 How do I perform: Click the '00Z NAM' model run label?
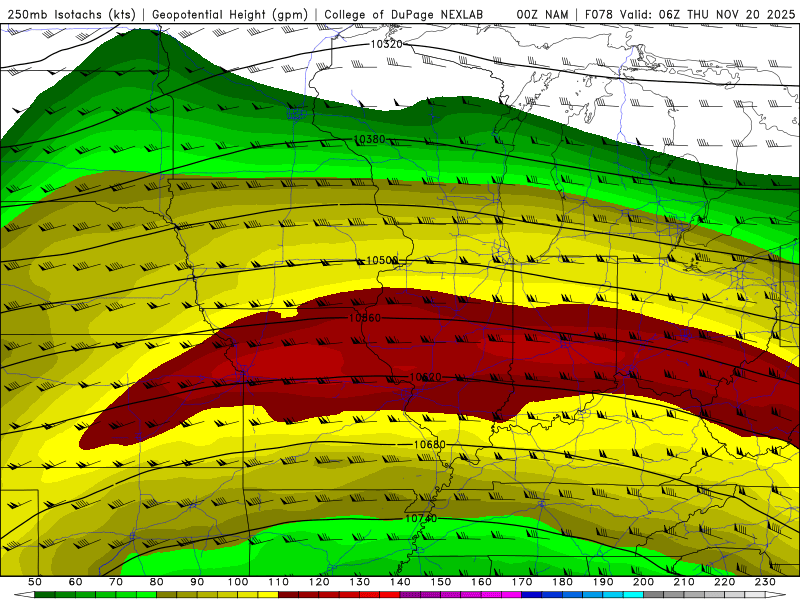542,15
